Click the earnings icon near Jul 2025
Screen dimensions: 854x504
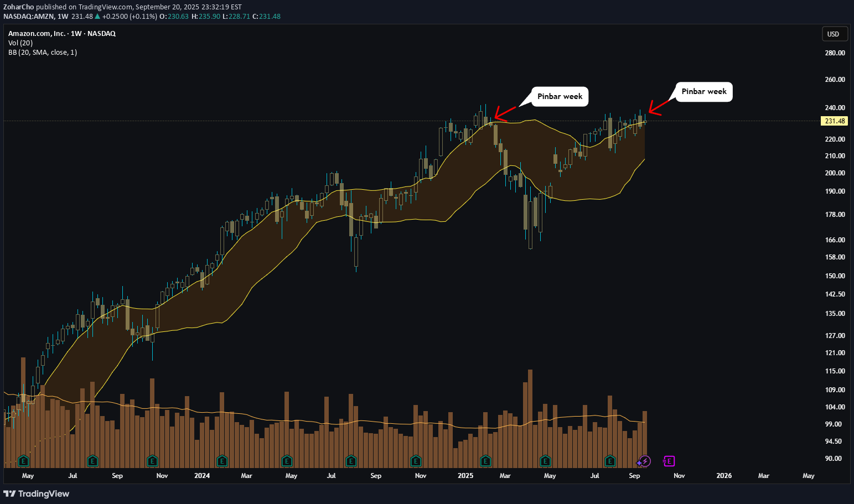(610, 461)
